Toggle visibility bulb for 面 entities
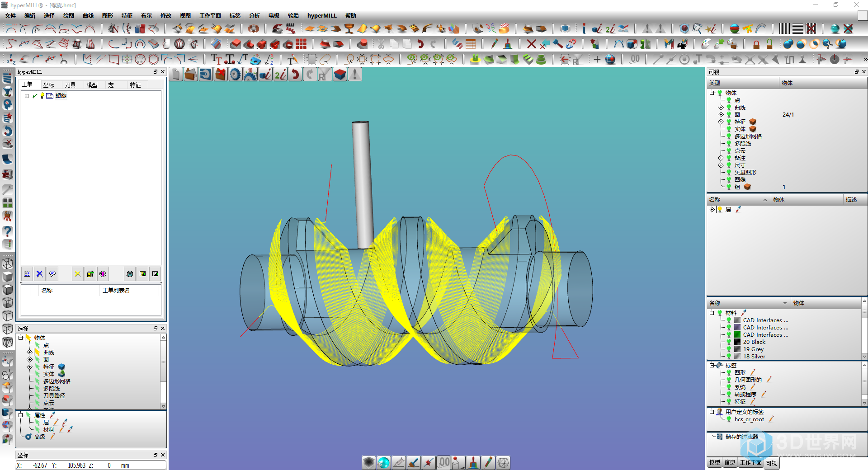 pyautogui.click(x=729, y=115)
